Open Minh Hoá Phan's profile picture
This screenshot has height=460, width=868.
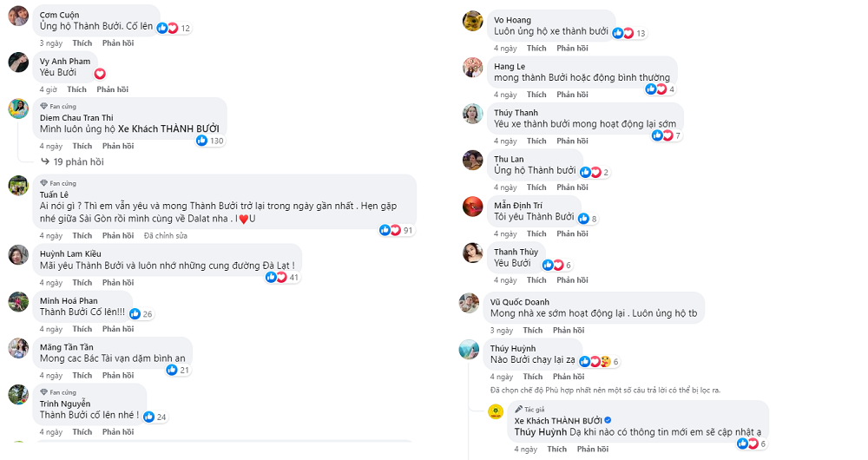coord(18,302)
